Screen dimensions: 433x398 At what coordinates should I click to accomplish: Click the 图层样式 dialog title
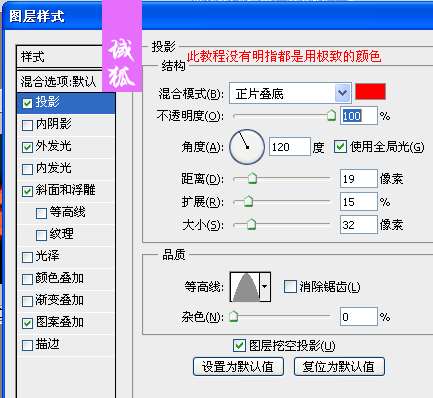tap(37, 16)
